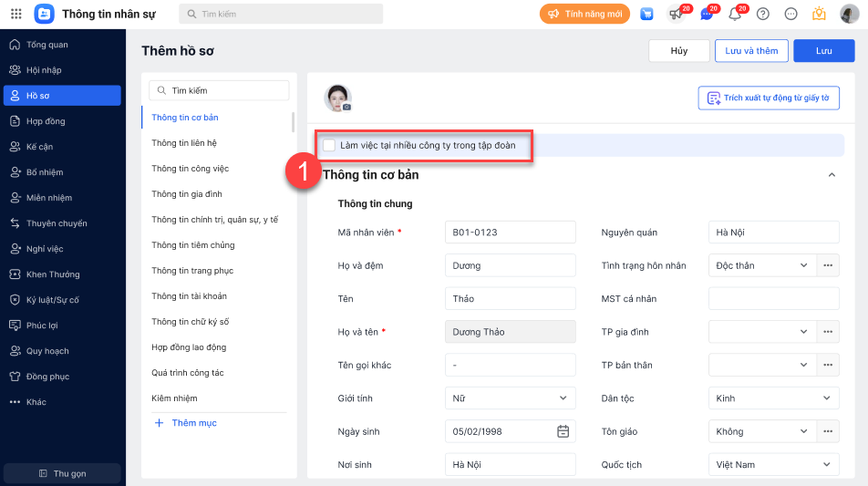The image size is (868, 486).
Task: Select Thông tin chữ ký số section
Action: tap(191, 322)
